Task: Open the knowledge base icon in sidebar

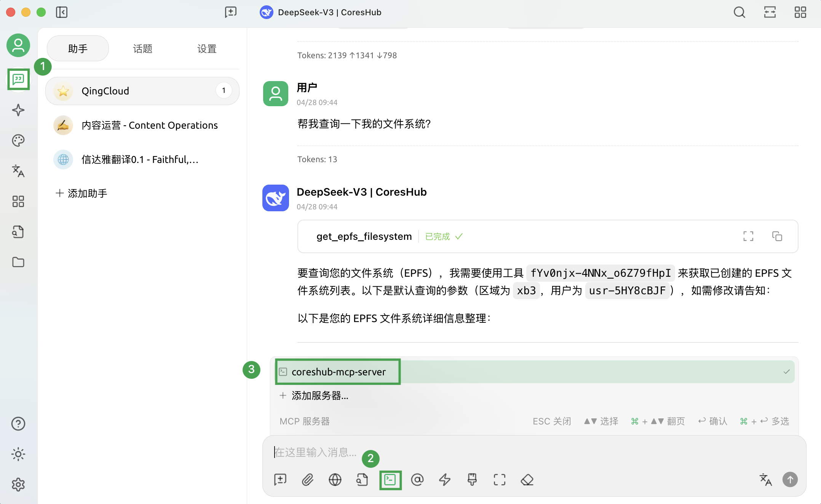Action: tap(18, 232)
